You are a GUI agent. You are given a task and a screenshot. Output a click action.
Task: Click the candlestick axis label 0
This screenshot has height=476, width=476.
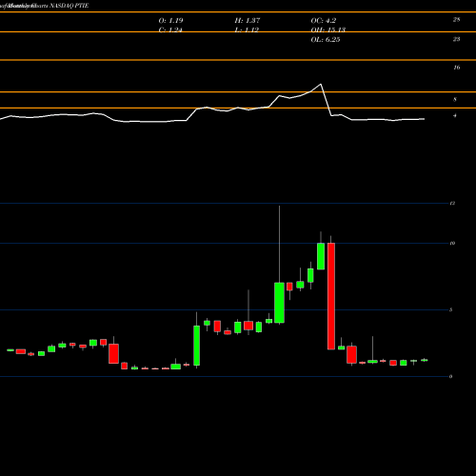tap(451, 376)
